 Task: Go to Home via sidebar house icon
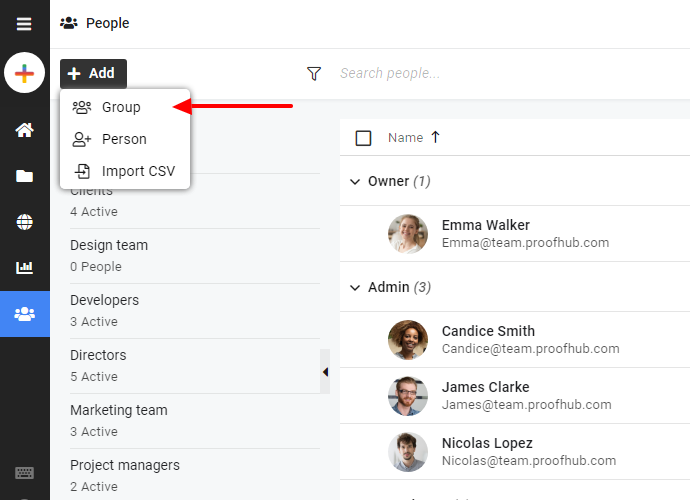click(x=24, y=130)
